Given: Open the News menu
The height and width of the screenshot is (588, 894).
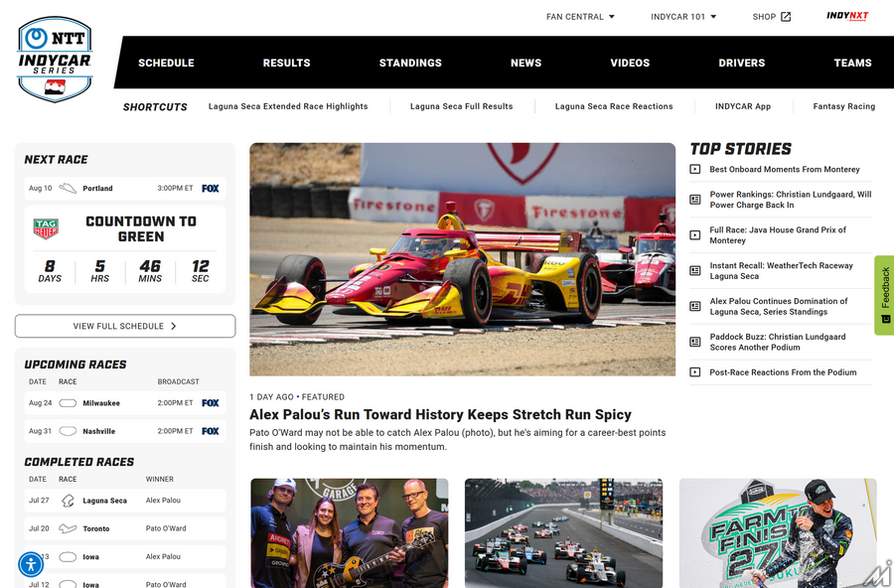Looking at the screenshot, I should pyautogui.click(x=525, y=63).
